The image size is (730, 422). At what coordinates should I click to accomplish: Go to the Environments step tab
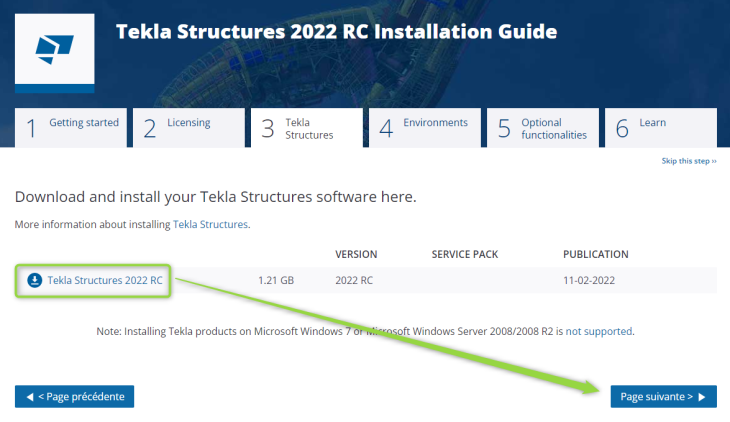coord(425,128)
